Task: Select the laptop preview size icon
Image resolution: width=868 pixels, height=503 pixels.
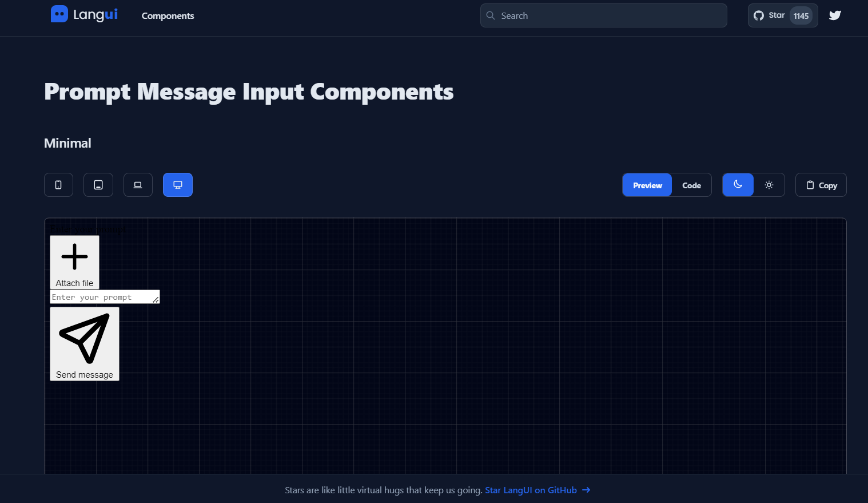Action: 138,184
